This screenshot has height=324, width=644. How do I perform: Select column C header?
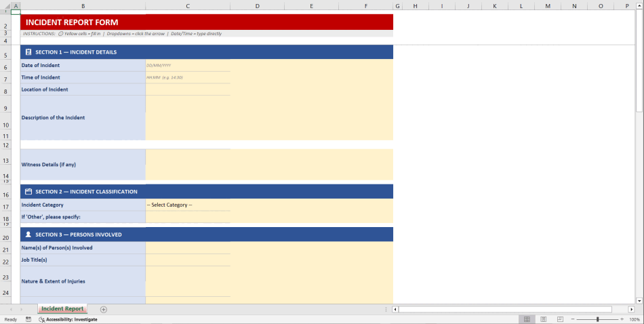(188, 6)
